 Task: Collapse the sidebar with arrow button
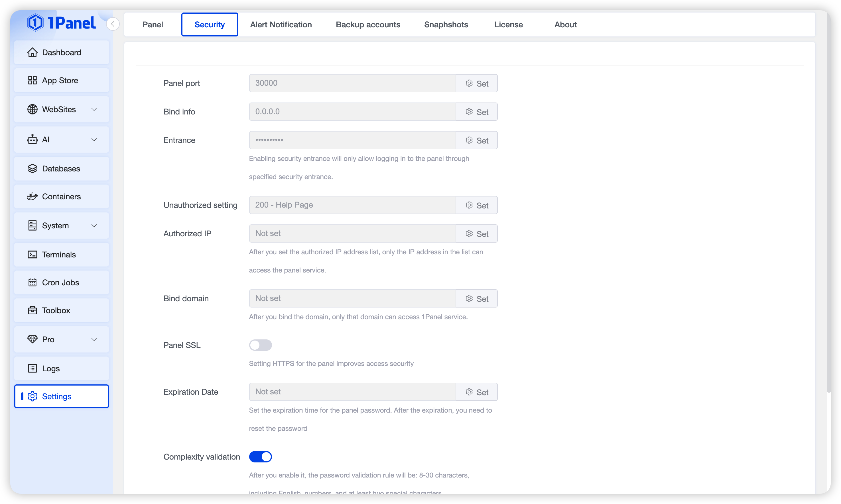pos(113,24)
